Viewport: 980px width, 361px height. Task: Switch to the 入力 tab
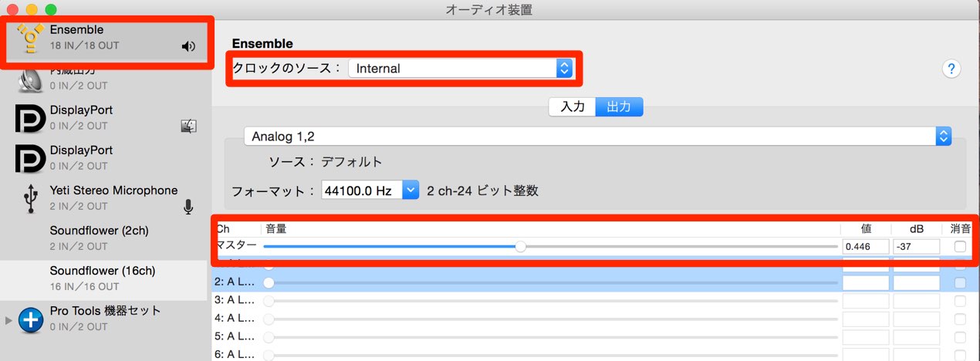pos(573,107)
